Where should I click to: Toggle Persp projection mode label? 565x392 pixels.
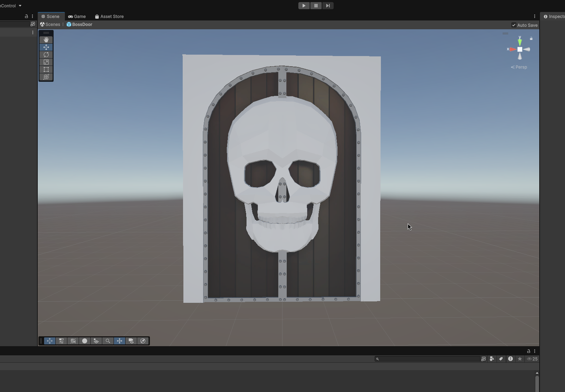coord(519,67)
